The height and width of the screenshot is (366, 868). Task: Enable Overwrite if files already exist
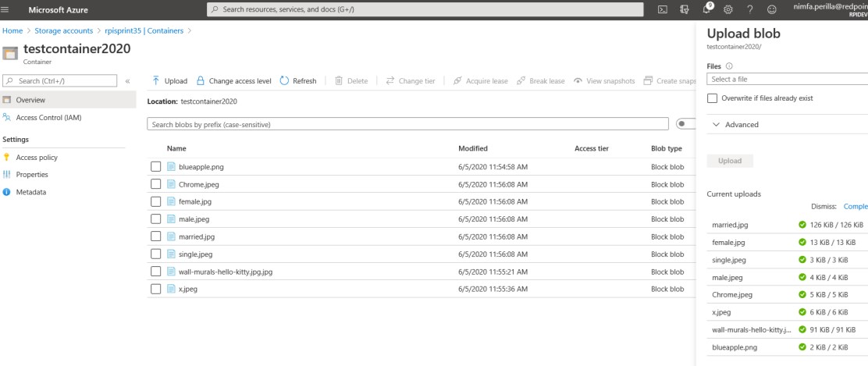712,98
